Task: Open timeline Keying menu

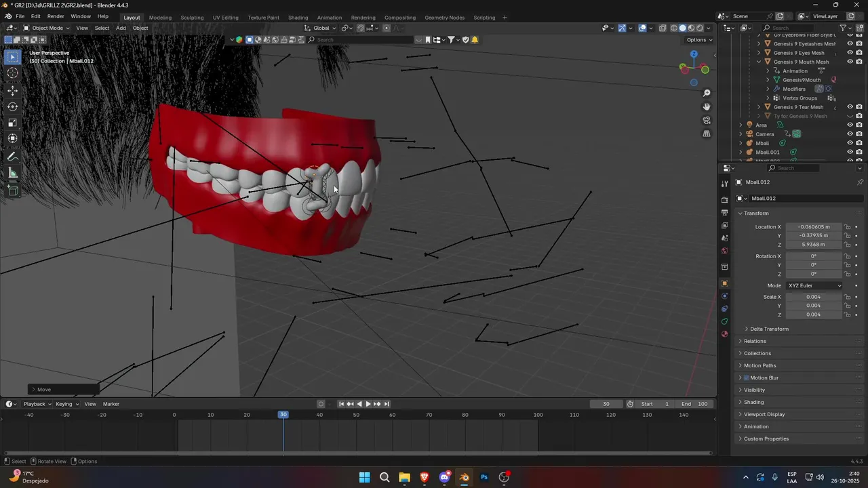Action: [66, 404]
